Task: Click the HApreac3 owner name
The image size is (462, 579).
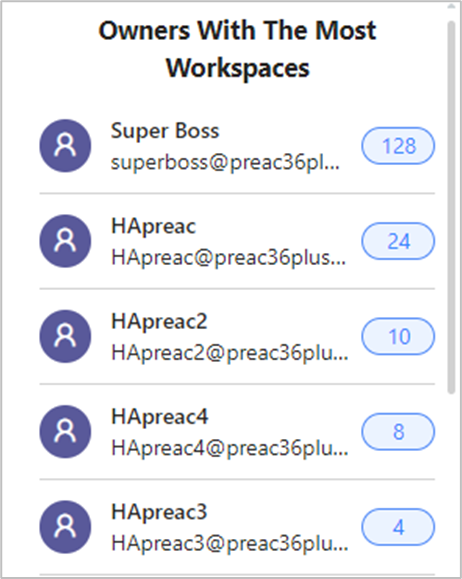Action: pyautogui.click(x=159, y=512)
